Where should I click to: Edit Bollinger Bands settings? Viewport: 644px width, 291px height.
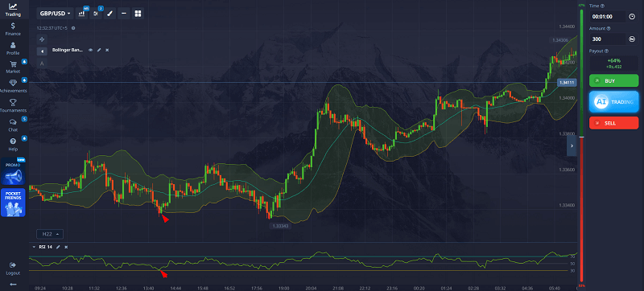point(99,50)
